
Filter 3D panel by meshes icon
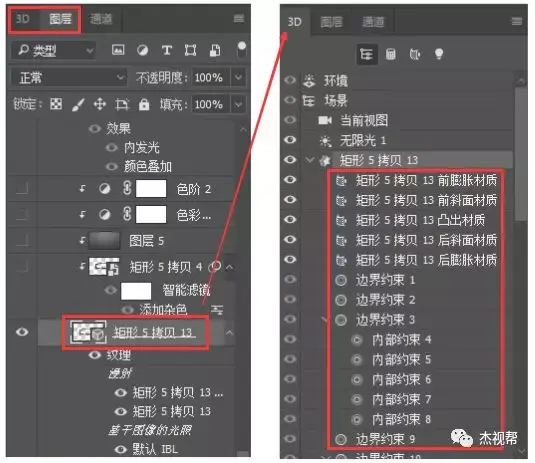(x=391, y=54)
